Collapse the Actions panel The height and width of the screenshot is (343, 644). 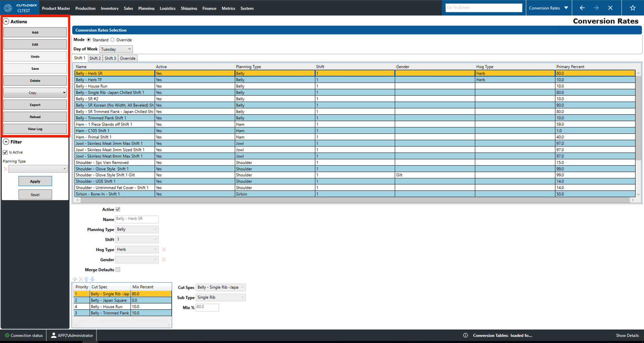[6, 21]
